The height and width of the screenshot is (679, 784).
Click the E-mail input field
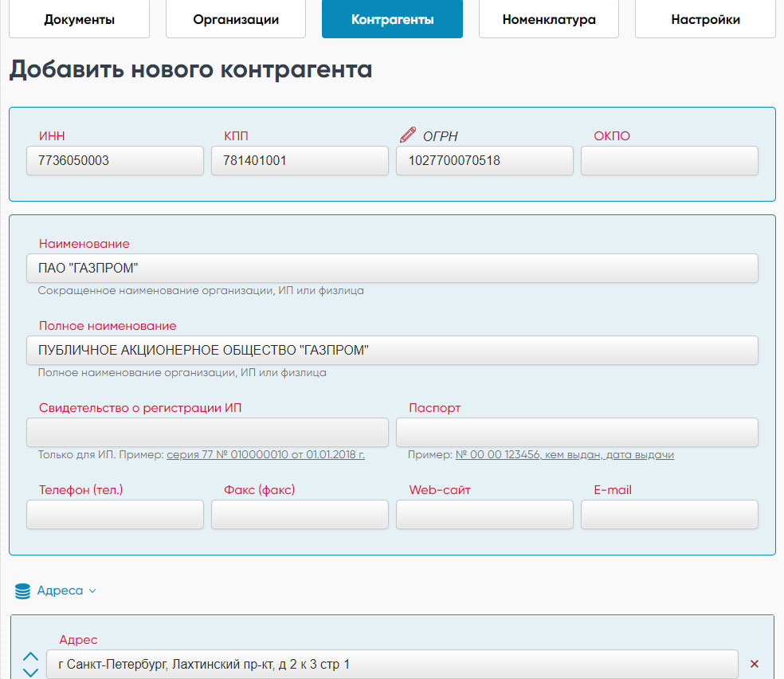pyautogui.click(x=669, y=514)
